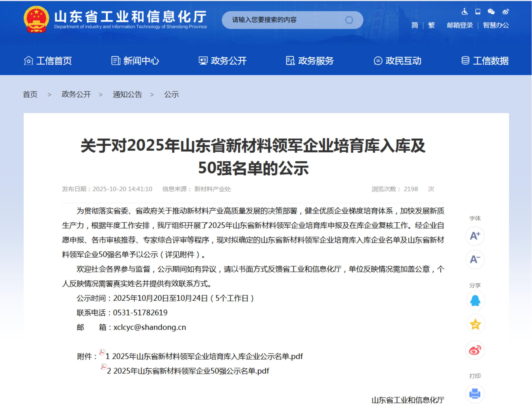Screen dimensions: 532x415
Task: Open the mobile version icon
Action: point(478,11)
